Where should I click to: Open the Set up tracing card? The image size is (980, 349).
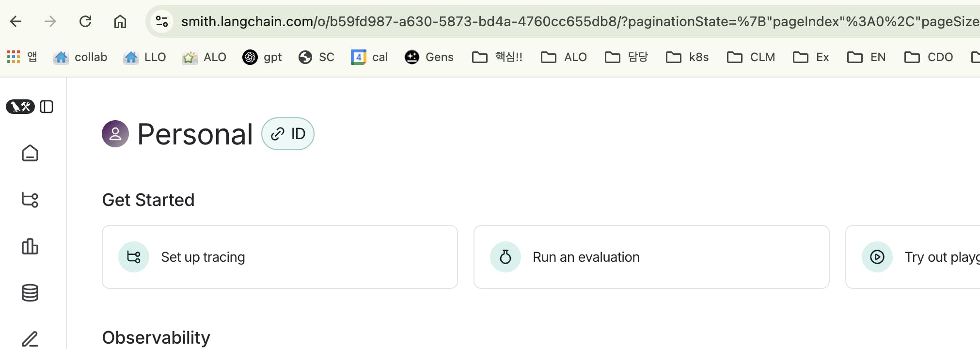coord(280,257)
